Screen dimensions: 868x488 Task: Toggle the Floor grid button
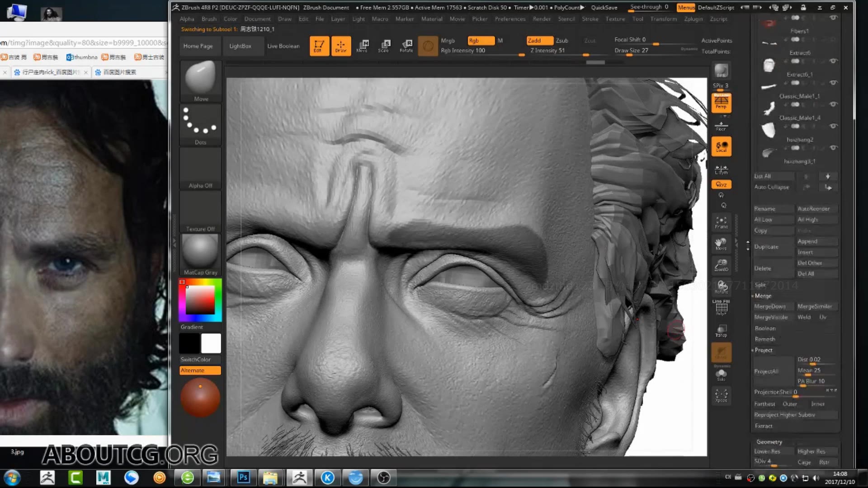721,126
